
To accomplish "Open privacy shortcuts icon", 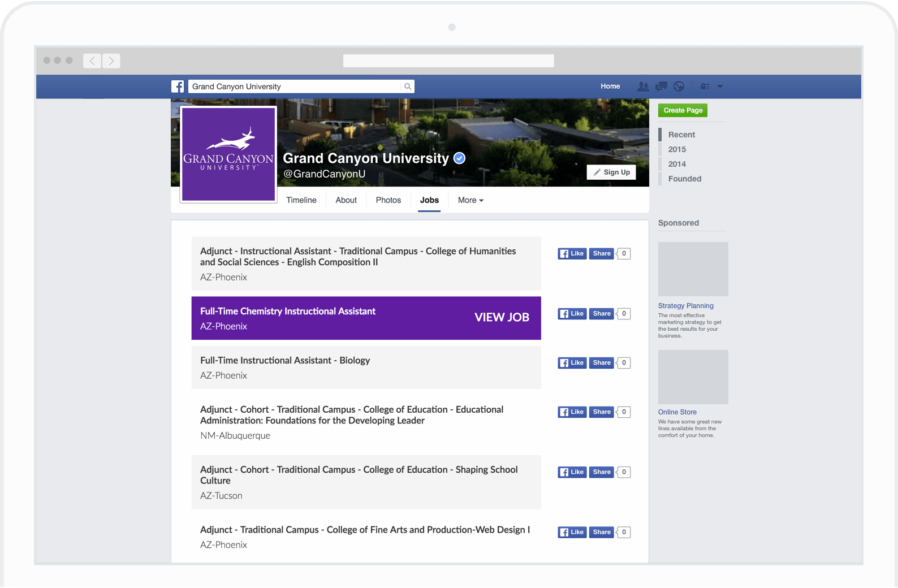I will [705, 87].
